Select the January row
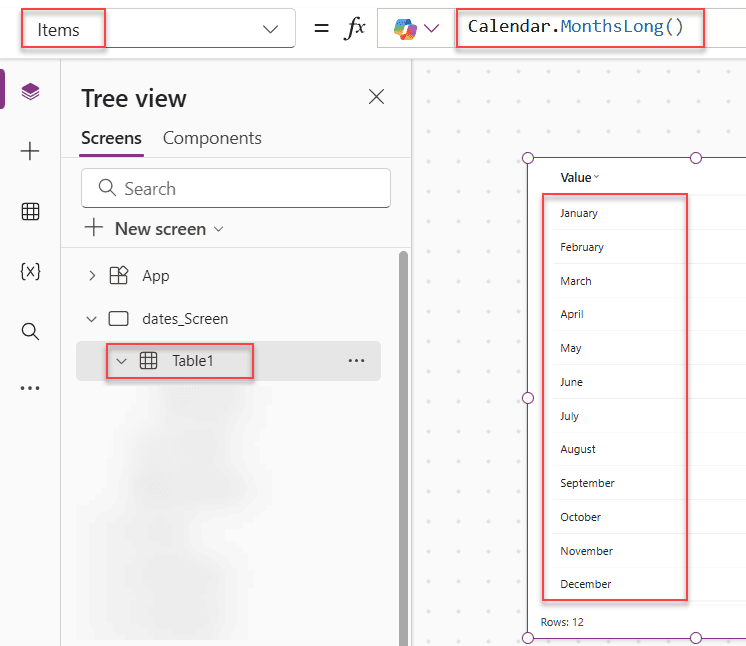The image size is (746, 646). pos(579,213)
